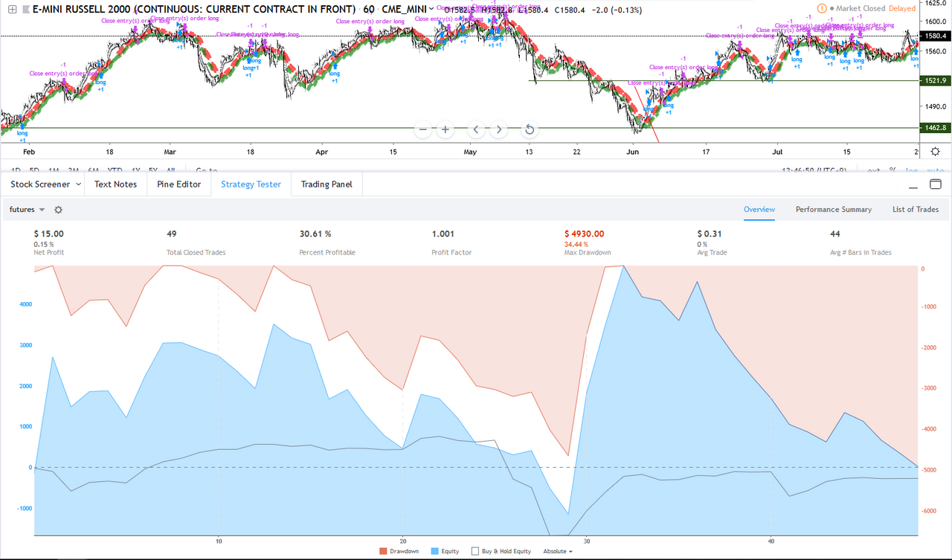
Task: Zoom in the chart with plus button
Action: [x=446, y=129]
